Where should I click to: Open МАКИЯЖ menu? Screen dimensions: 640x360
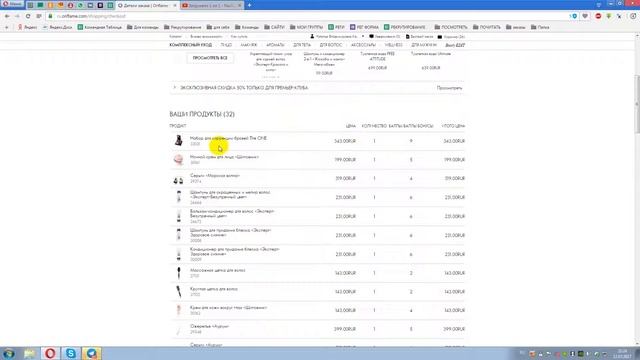pos(249,45)
